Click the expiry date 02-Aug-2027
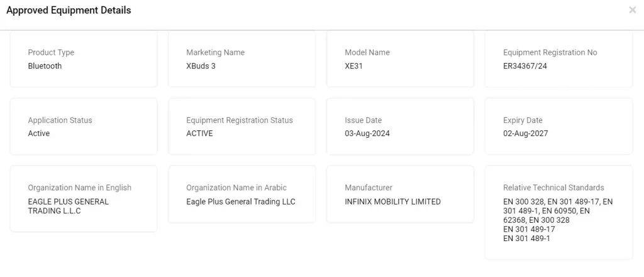The width and height of the screenshot is (644, 277). pyautogui.click(x=525, y=133)
